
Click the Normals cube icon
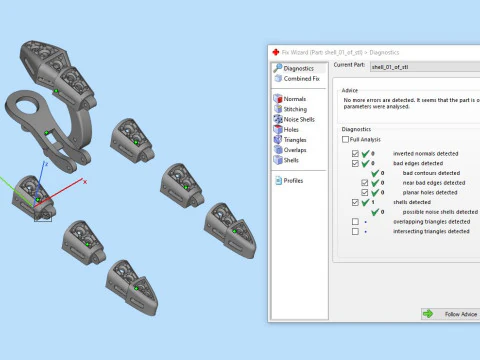click(278, 99)
